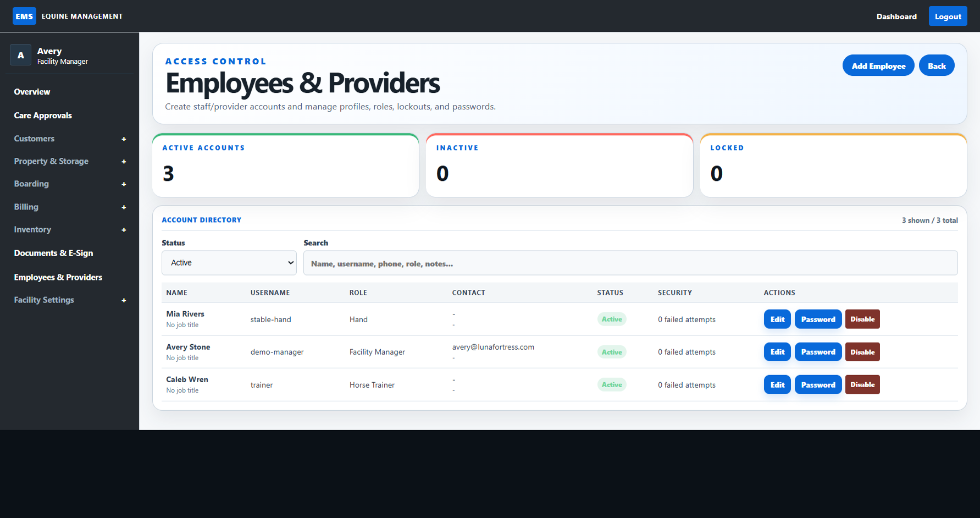The height and width of the screenshot is (518, 980).
Task: Edit Mia Rivers account
Action: point(777,319)
